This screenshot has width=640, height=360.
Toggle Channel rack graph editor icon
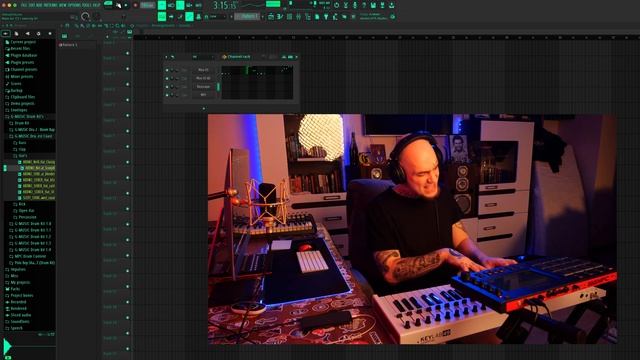[x=283, y=57]
